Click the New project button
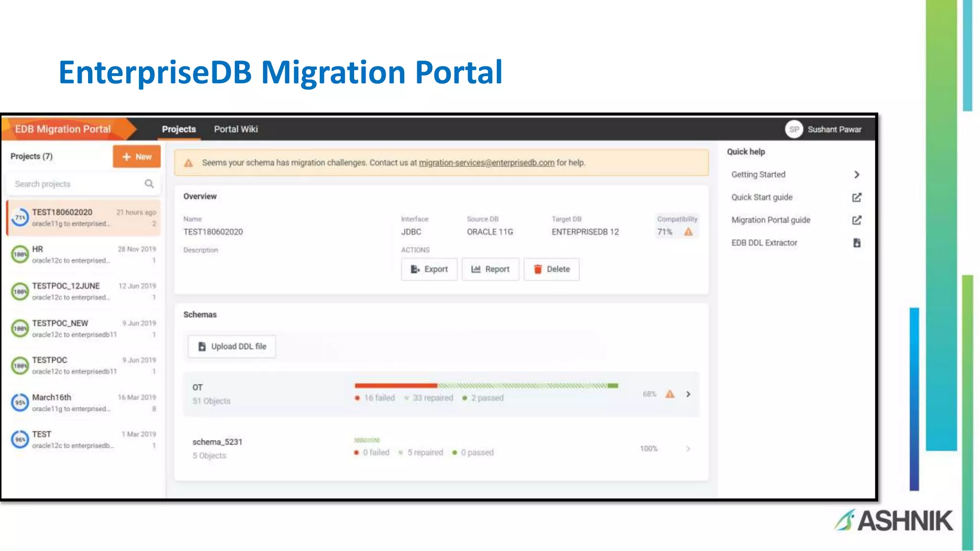Screen dimensions: 980x551 point(137,157)
